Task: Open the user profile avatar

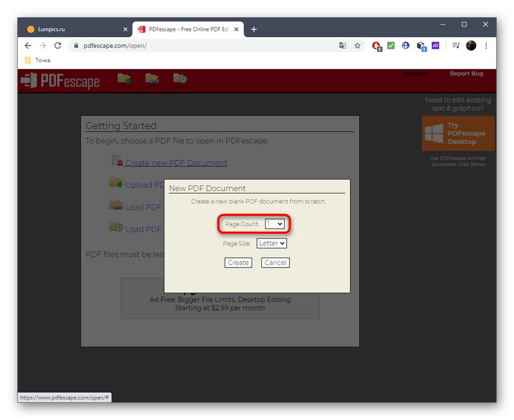Action: (471, 45)
